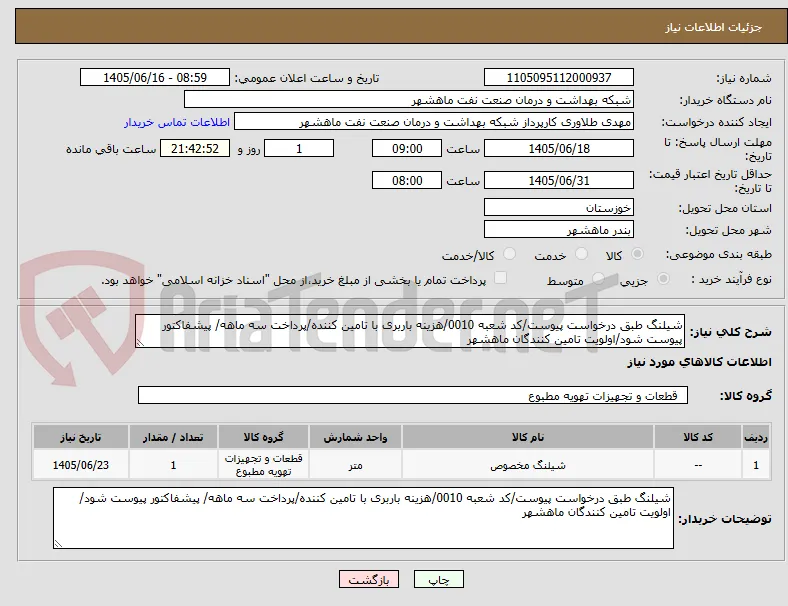Screen dimensions: 788x606
Task: Select the کالا radio button
Action: click(x=637, y=254)
